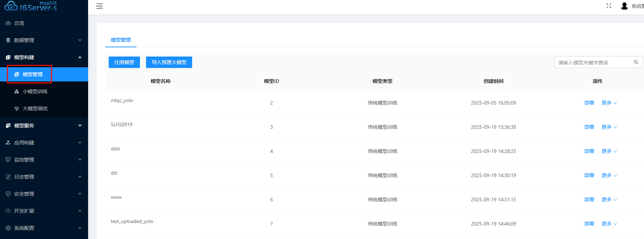The height and width of the screenshot is (239, 644).
Task: Select the 模型管理 tab
Action: (121, 40)
